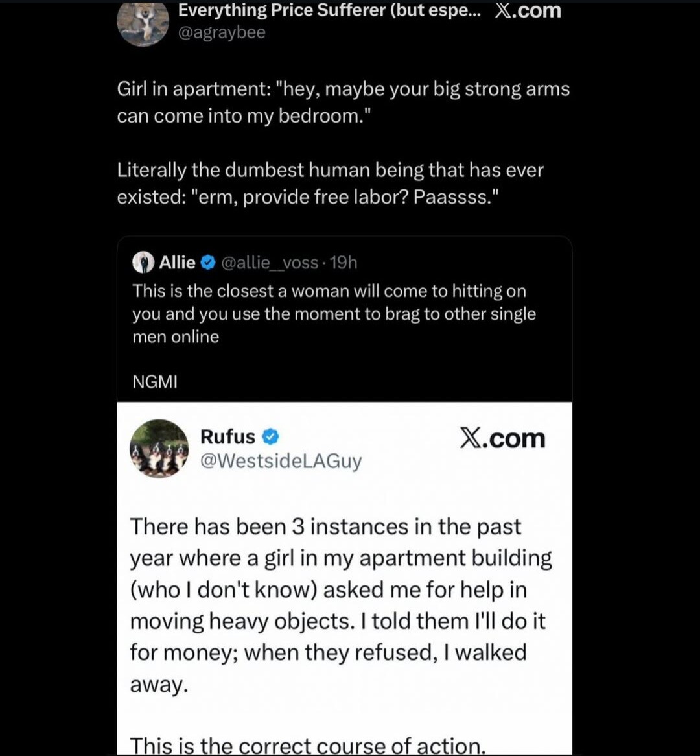Image resolution: width=700 pixels, height=756 pixels.
Task: Open Rufus's tweet about moving heavy objects
Action: click(x=340, y=604)
